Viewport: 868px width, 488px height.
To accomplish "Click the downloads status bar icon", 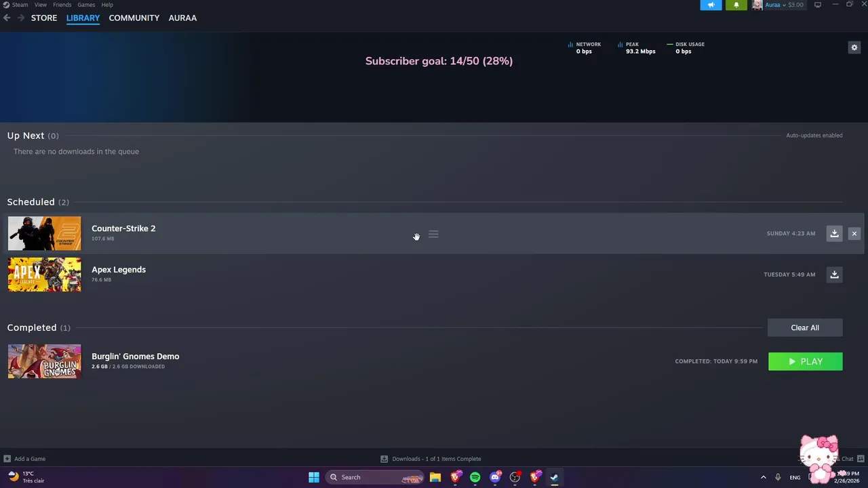I will [x=384, y=459].
